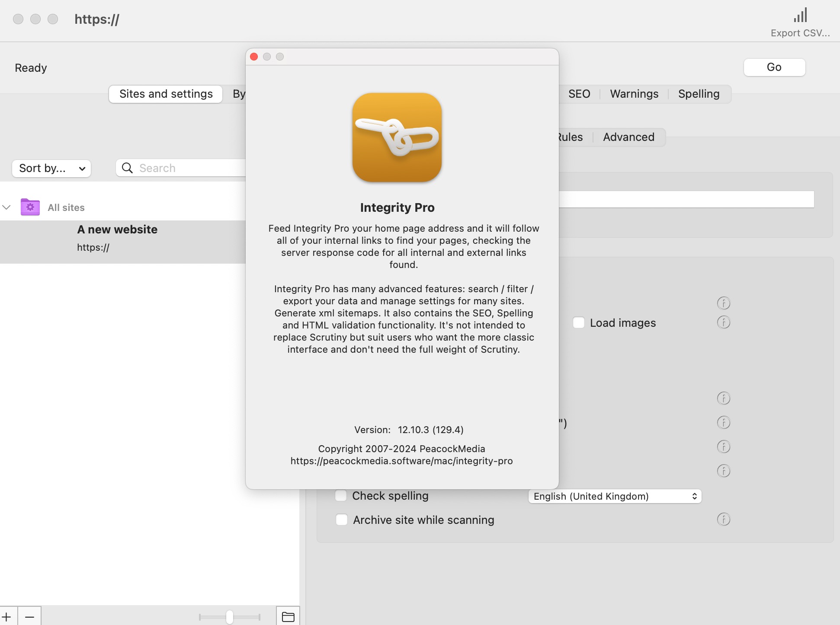Click the Go button
The image size is (840, 625).
pos(774,67)
